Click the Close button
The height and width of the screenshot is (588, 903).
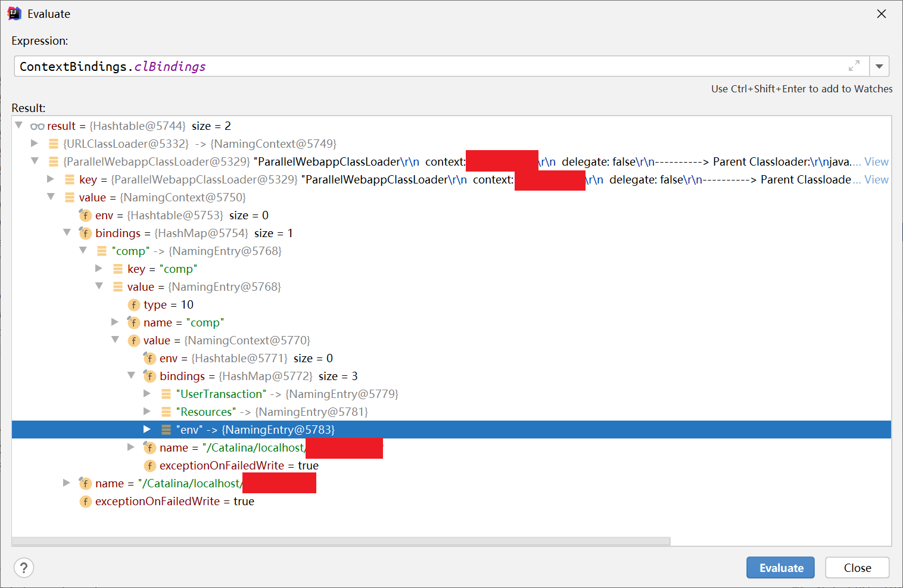pyautogui.click(x=857, y=568)
